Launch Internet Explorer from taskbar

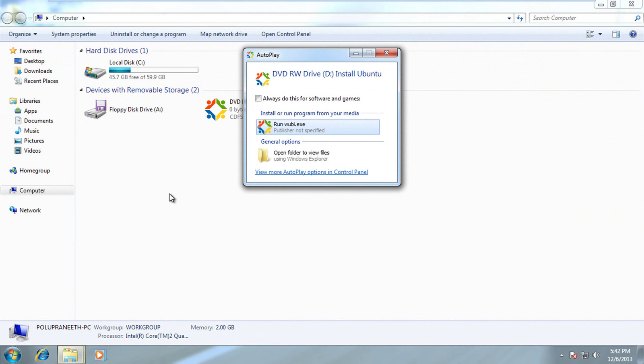click(42, 355)
